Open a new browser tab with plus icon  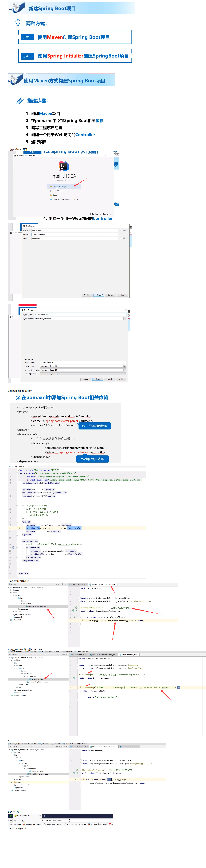coord(44,816)
